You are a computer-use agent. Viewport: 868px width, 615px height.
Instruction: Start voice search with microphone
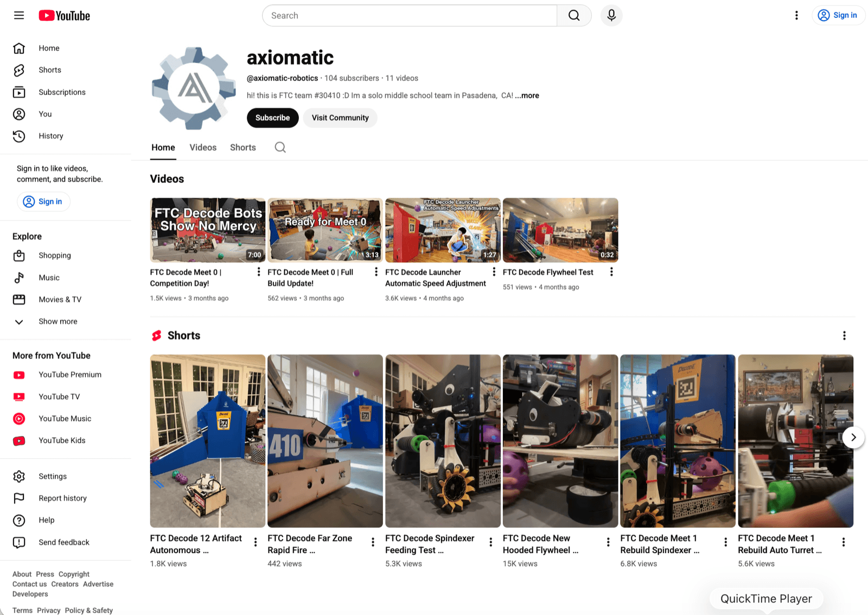pos(611,16)
